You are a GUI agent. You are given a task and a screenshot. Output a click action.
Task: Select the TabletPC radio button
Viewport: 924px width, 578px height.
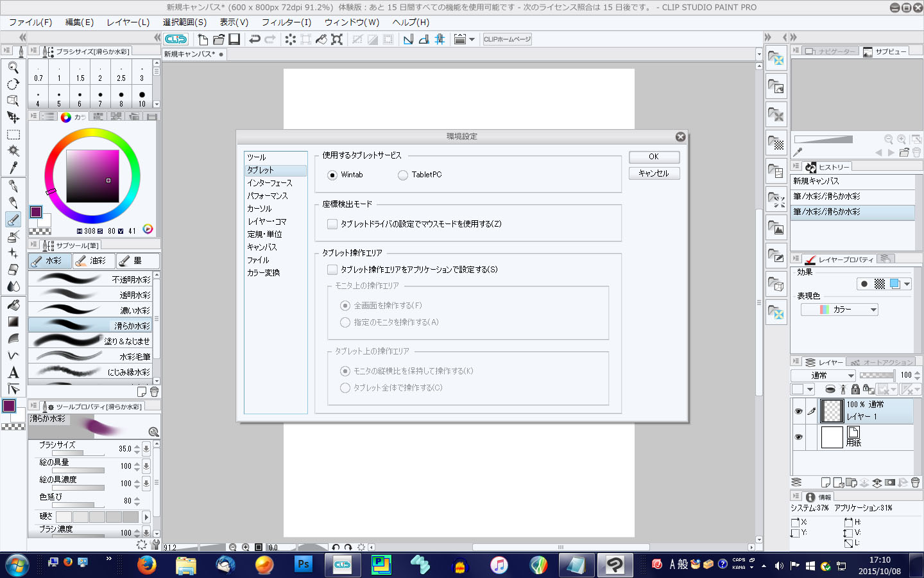pos(403,175)
